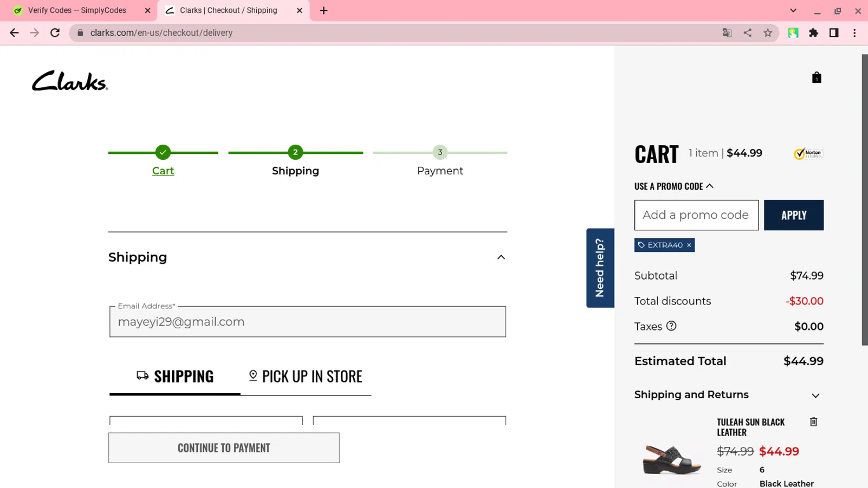Delete Tuleah Sun item with trash icon
The width and height of the screenshot is (868, 488).
click(814, 422)
